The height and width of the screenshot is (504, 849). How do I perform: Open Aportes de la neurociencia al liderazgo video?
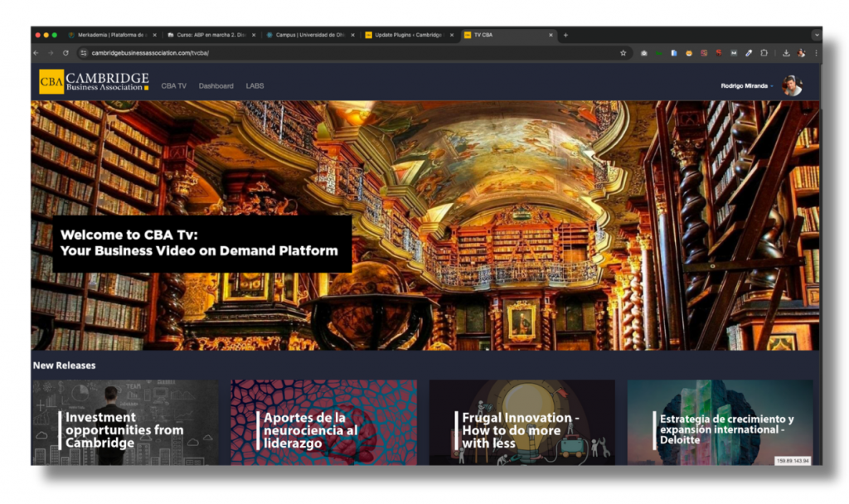(x=324, y=422)
